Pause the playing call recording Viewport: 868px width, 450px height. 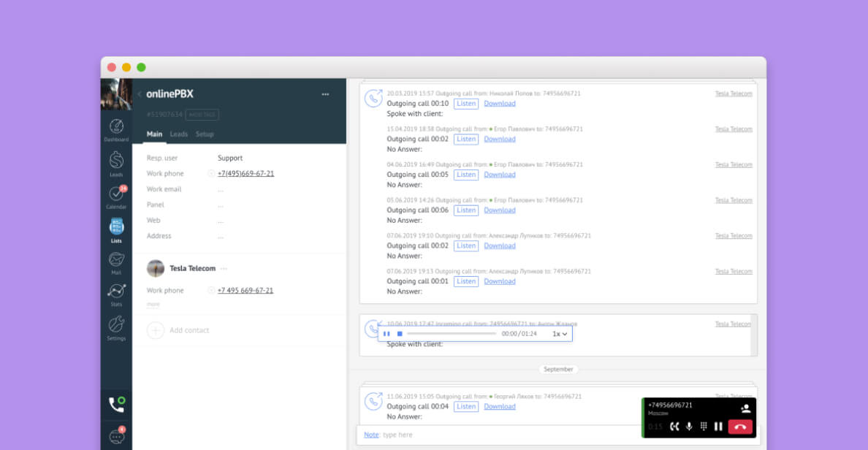click(x=387, y=333)
